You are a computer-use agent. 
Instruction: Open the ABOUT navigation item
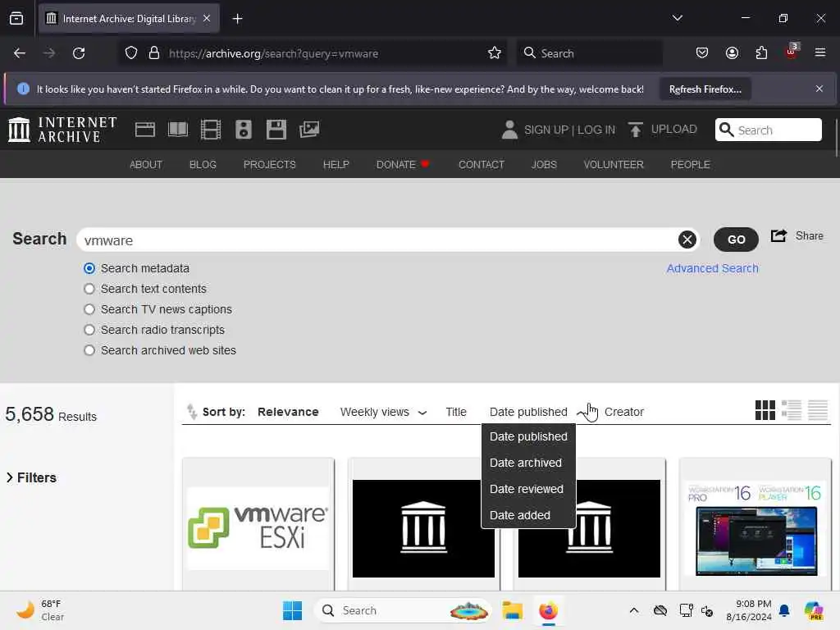146,164
